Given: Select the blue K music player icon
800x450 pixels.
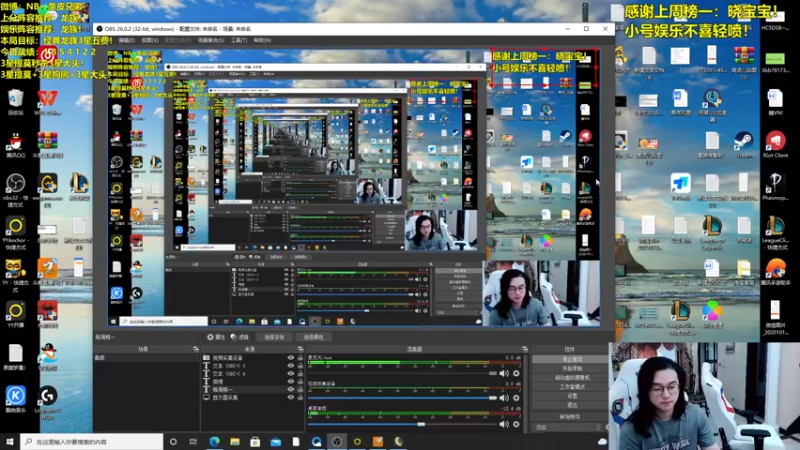Looking at the screenshot, I should (x=15, y=399).
